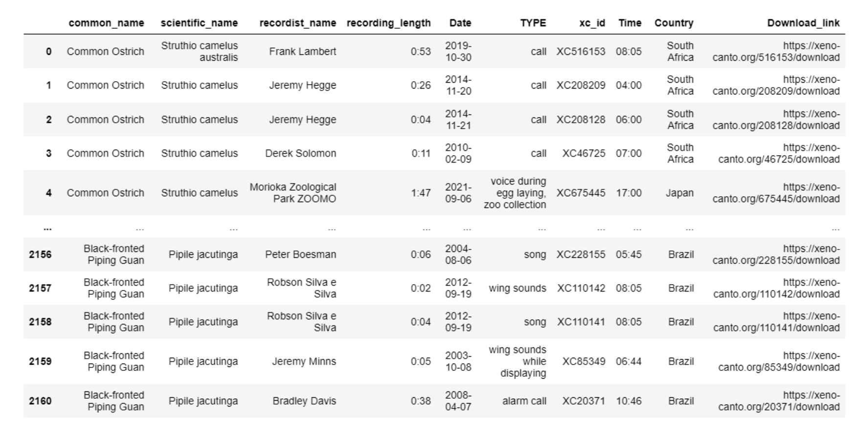The image size is (868, 433).
Task: Click the Download_link column header
Action: (803, 23)
